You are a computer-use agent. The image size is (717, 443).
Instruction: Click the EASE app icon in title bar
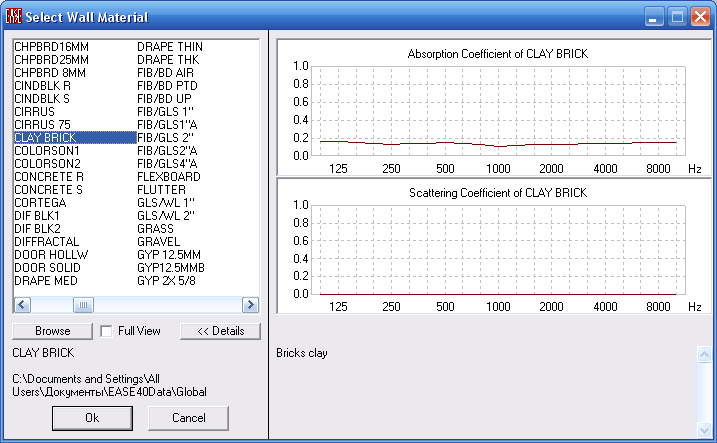[x=13, y=16]
